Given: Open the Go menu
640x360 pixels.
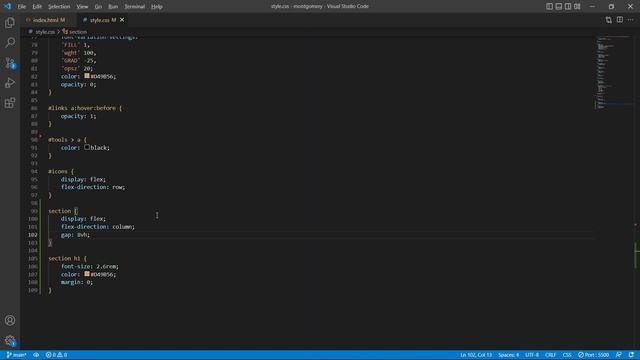Looking at the screenshot, I should (x=98, y=7).
